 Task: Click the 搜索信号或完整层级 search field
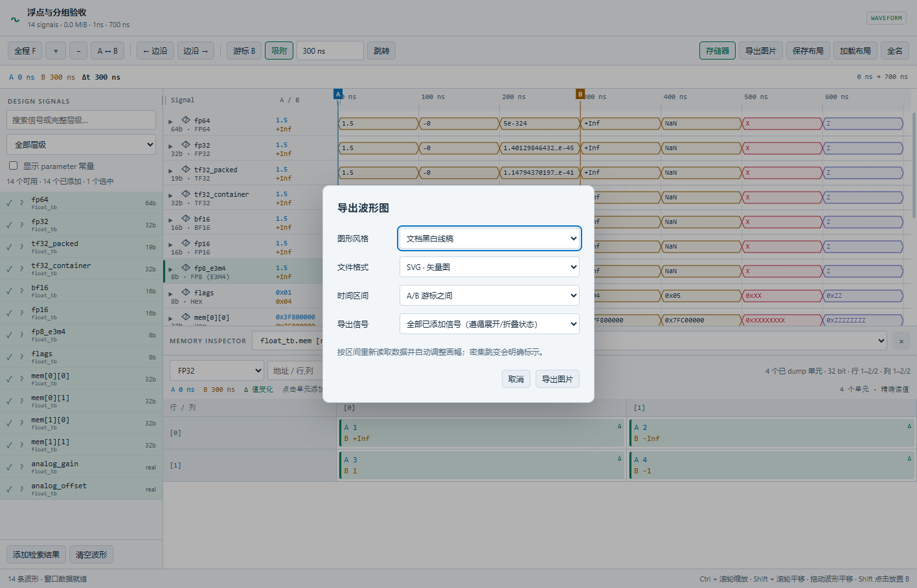(x=81, y=120)
